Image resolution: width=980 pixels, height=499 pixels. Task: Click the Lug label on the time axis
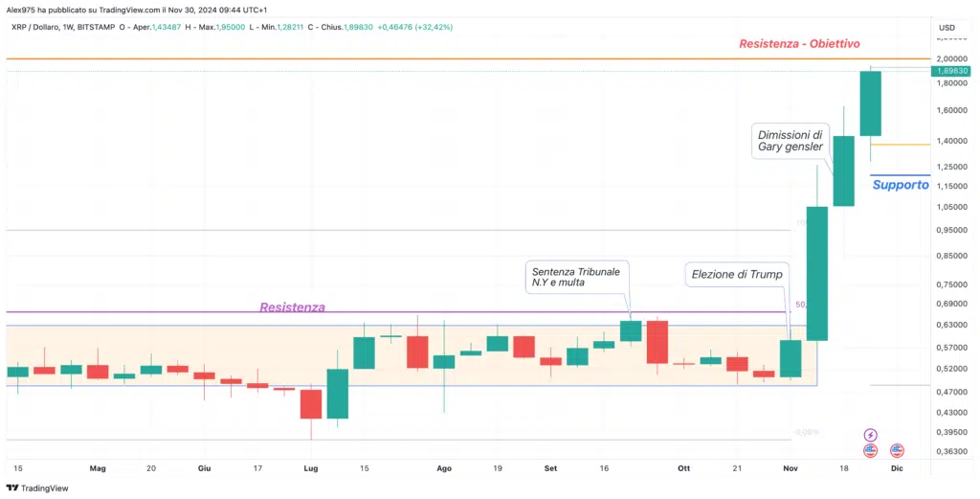pyautogui.click(x=311, y=467)
